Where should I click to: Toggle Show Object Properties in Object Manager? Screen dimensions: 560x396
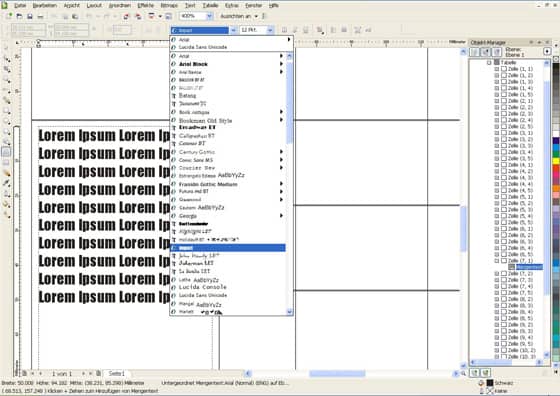tap(475, 52)
